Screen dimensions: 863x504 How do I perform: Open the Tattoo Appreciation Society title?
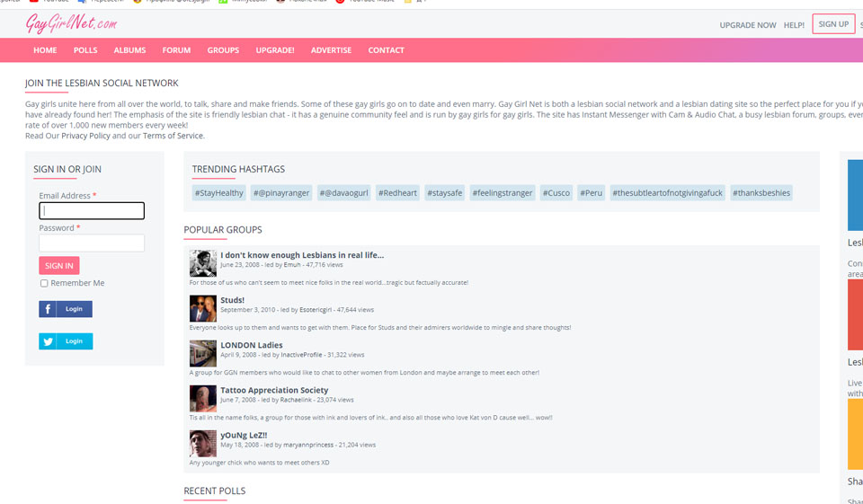point(274,390)
